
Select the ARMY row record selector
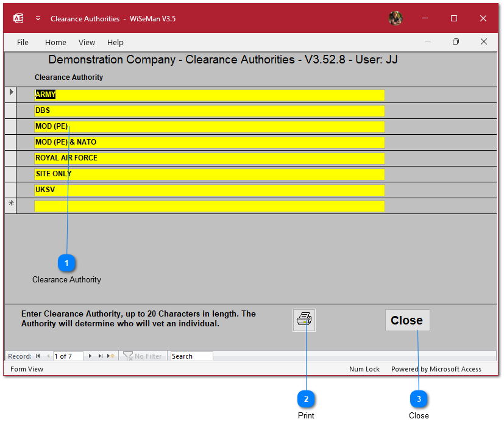click(x=10, y=95)
